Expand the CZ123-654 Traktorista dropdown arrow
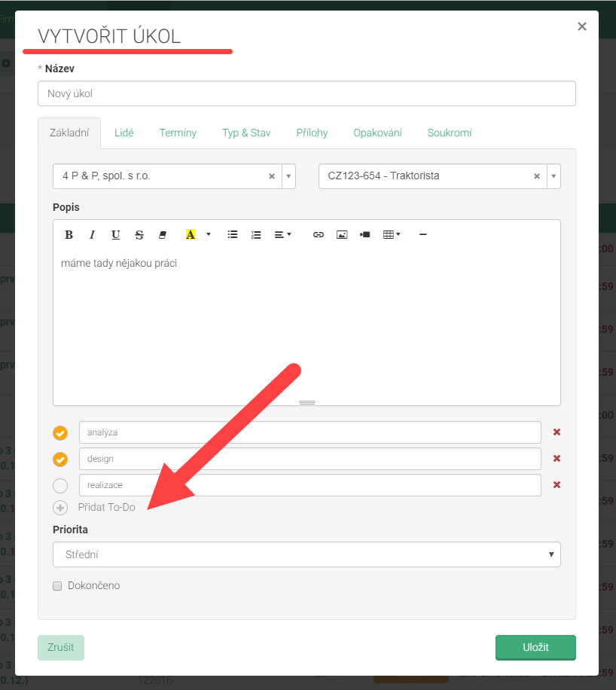This screenshot has width=616, height=690. pos(553,176)
